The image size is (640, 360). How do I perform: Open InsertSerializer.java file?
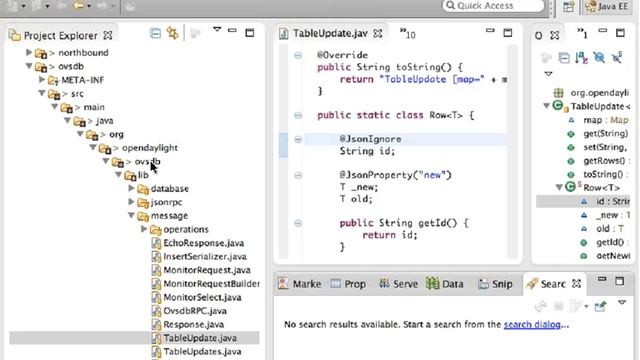204,256
